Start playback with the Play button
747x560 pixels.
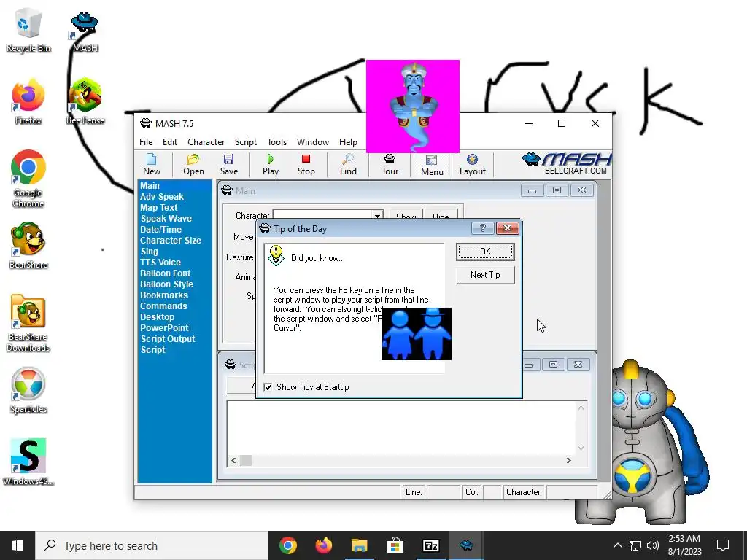pyautogui.click(x=271, y=164)
